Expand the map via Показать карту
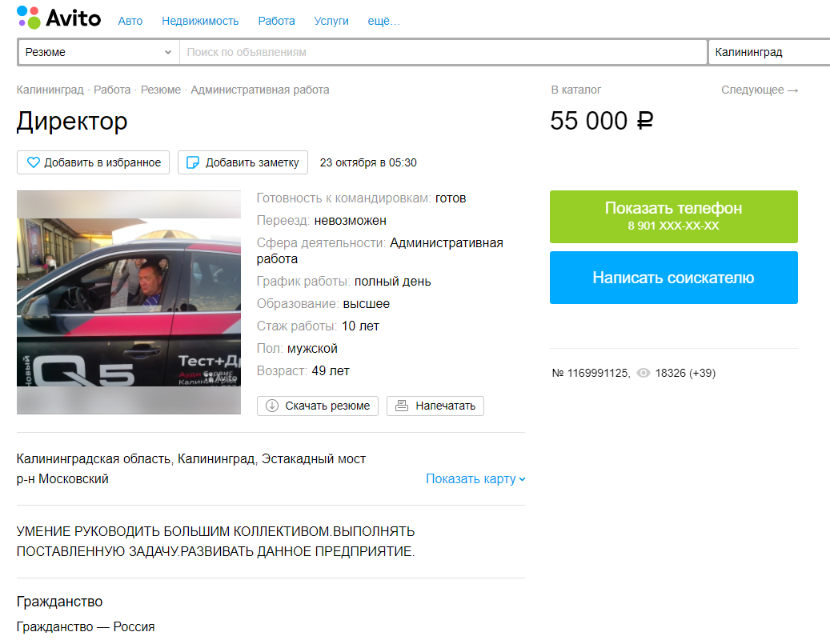The width and height of the screenshot is (830, 644). 475,479
